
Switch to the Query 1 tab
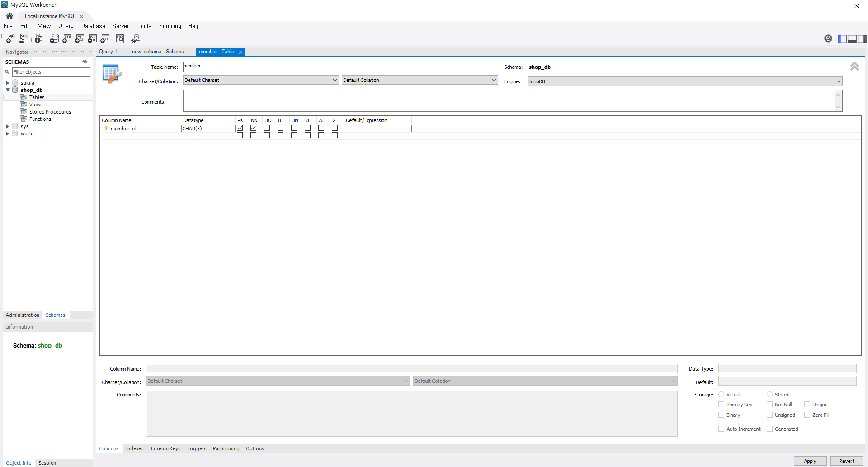pyautogui.click(x=108, y=52)
